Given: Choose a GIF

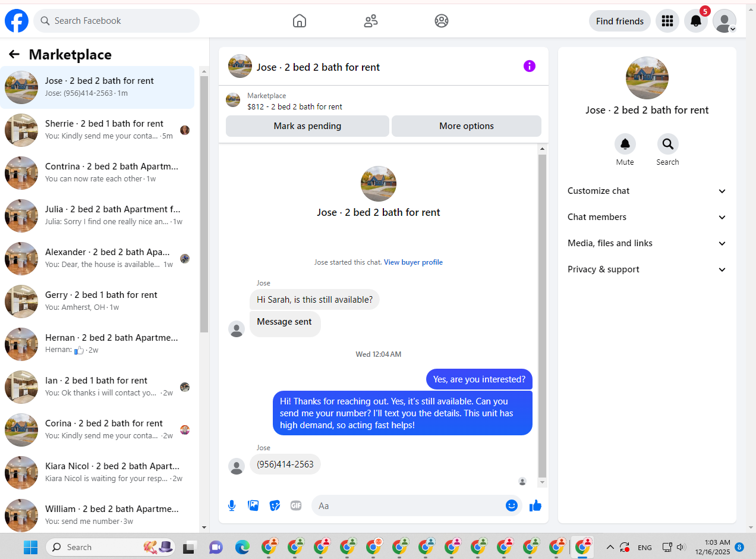Looking at the screenshot, I should click(296, 505).
